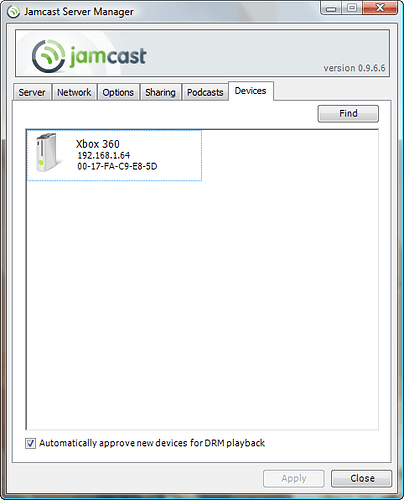Select the Devices tab
Screen dimensions: 404x500
click(251, 91)
